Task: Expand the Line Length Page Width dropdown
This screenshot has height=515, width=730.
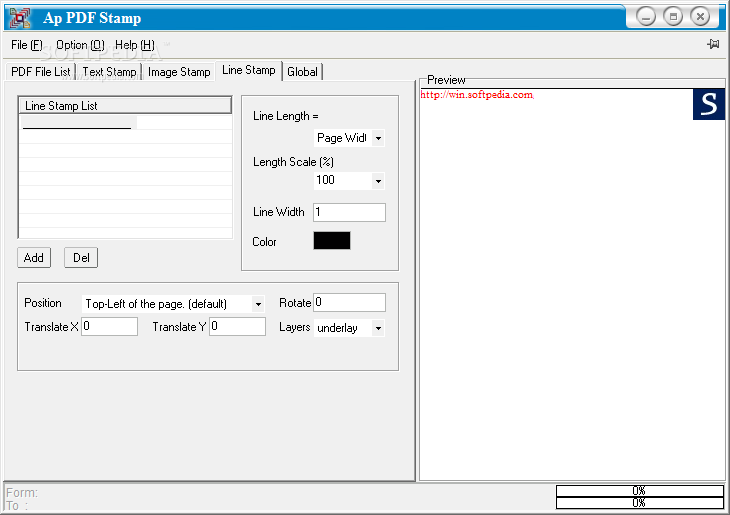Action: tap(378, 138)
